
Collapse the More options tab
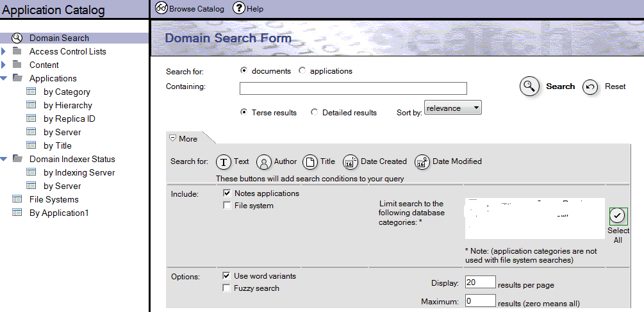click(x=172, y=138)
